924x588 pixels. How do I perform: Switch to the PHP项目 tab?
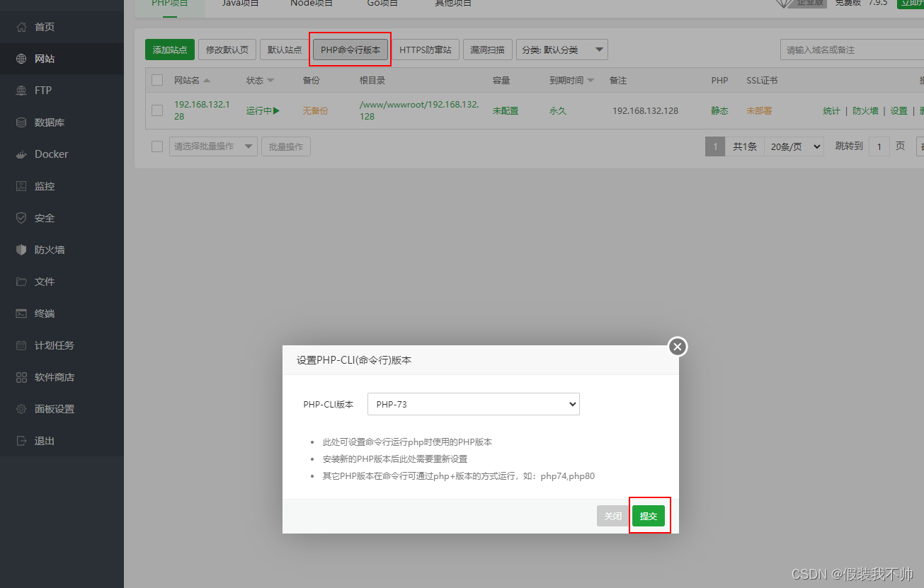[x=170, y=4]
